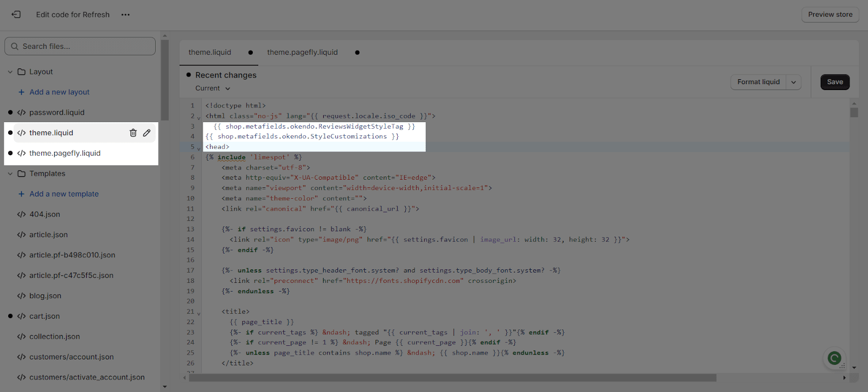Click the green Grammarly icon in editor
The width and height of the screenshot is (868, 392).
[834, 358]
